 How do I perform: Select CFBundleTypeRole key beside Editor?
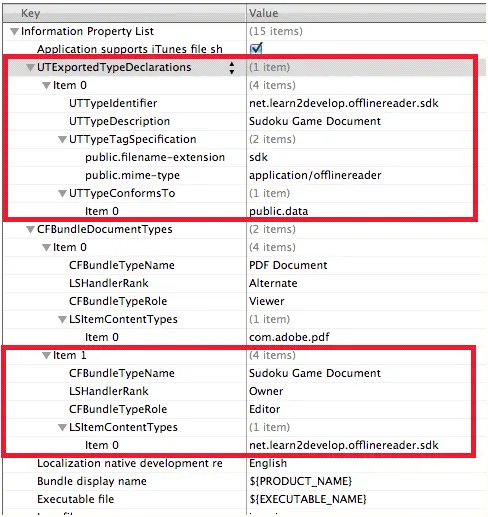(118, 409)
